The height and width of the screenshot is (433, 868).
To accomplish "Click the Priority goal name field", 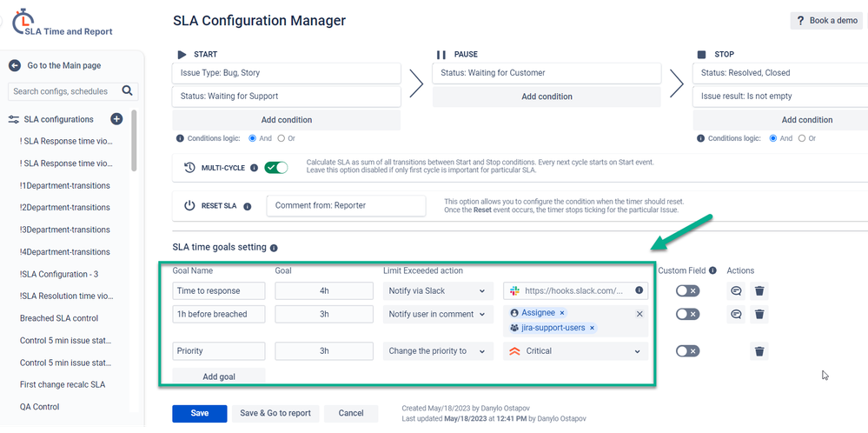I will (219, 351).
